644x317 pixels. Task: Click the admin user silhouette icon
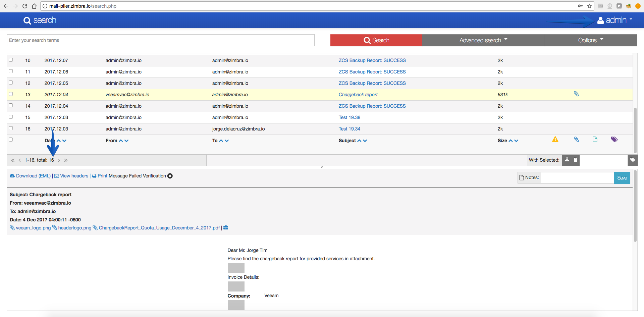tap(600, 20)
